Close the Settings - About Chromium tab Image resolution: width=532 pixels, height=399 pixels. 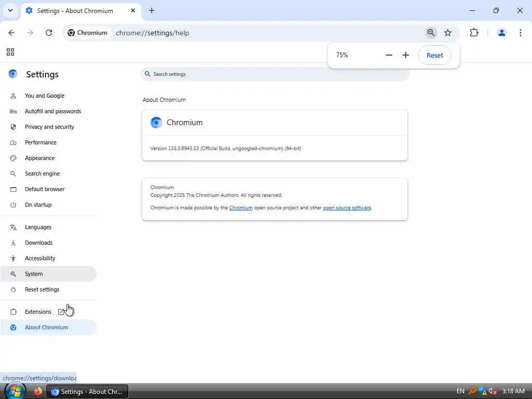(x=133, y=10)
